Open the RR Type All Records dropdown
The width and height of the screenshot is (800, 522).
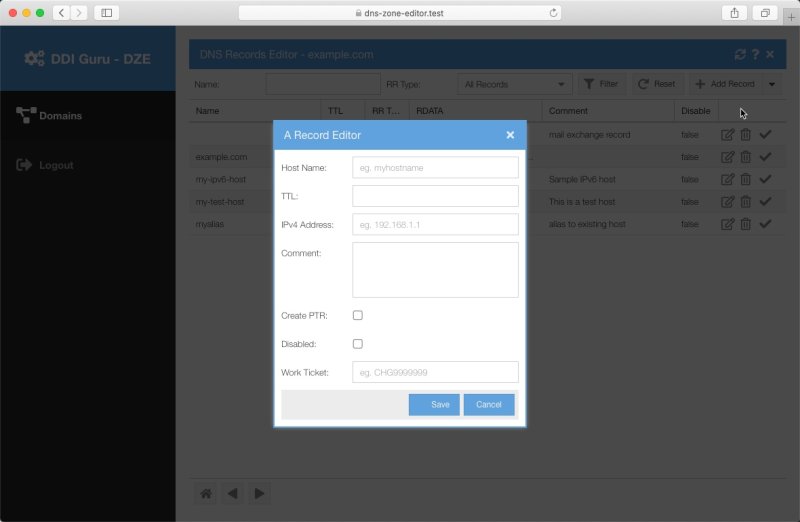coord(515,85)
